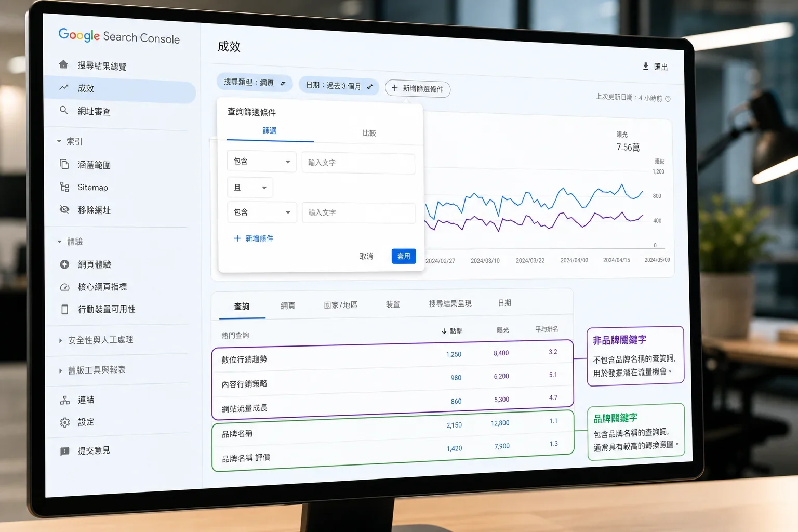Click the Google Search Console logo

119,36
